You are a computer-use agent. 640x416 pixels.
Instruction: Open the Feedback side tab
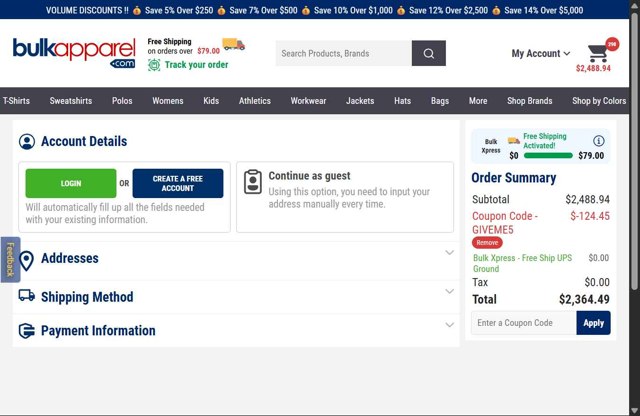pos(11,260)
